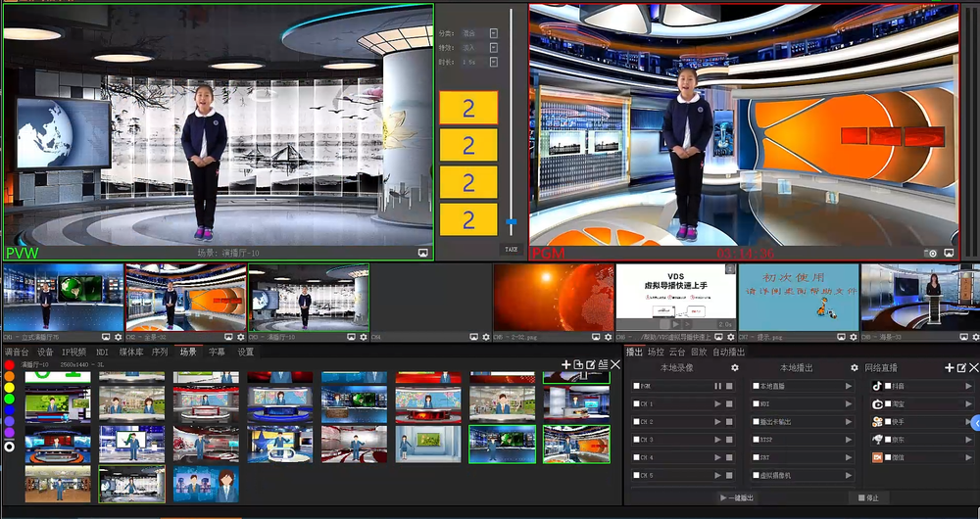The height and width of the screenshot is (519, 980).
Task: Stop PGM local recording
Action: pos(729,386)
